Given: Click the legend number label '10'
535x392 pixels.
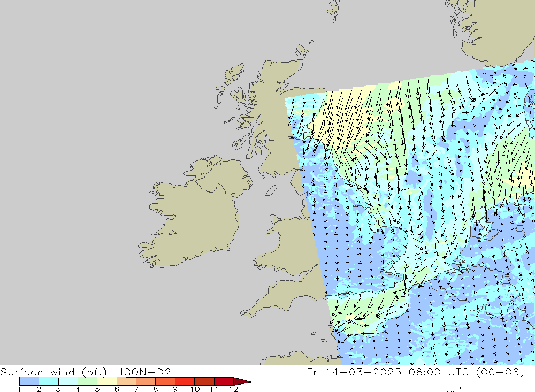Looking at the screenshot, I should pyautogui.click(x=195, y=389).
